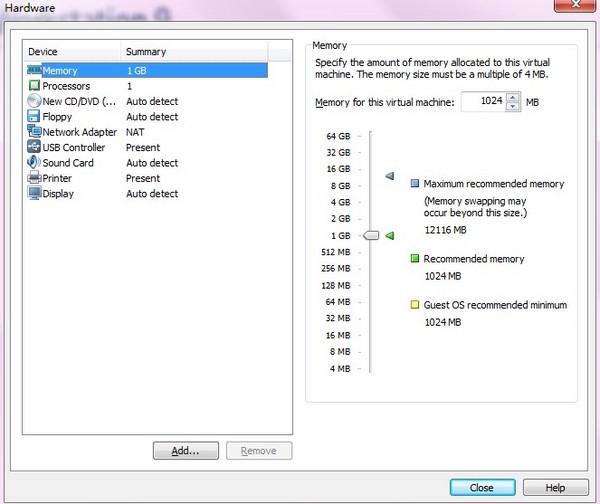Screen dimensions: 600x504
Task: Select the Memory device icon
Action: (x=34, y=71)
